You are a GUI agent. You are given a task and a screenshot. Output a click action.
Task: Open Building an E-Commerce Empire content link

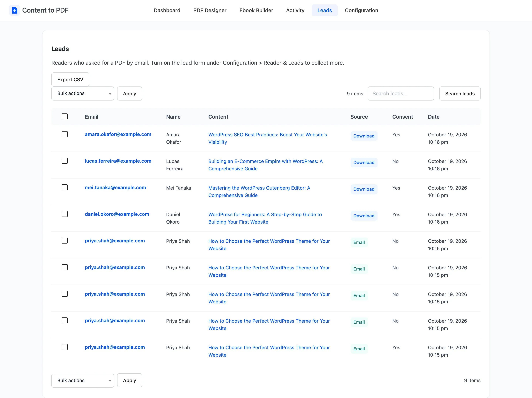pyautogui.click(x=265, y=165)
